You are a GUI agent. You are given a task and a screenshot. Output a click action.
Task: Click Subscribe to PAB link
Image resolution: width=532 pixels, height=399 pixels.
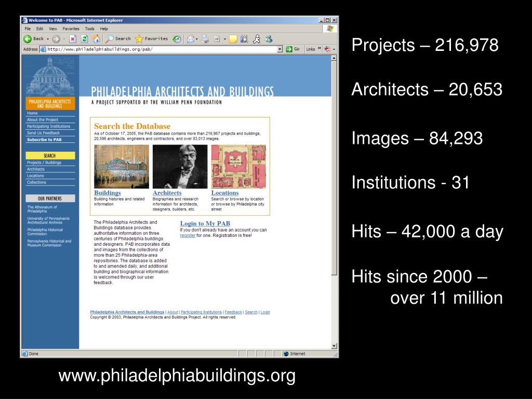pos(44,139)
